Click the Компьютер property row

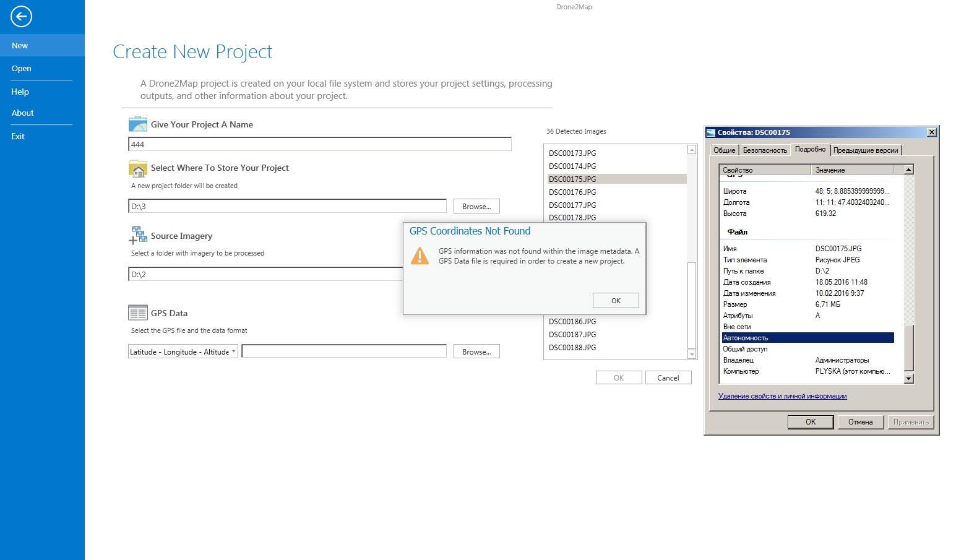[808, 371]
